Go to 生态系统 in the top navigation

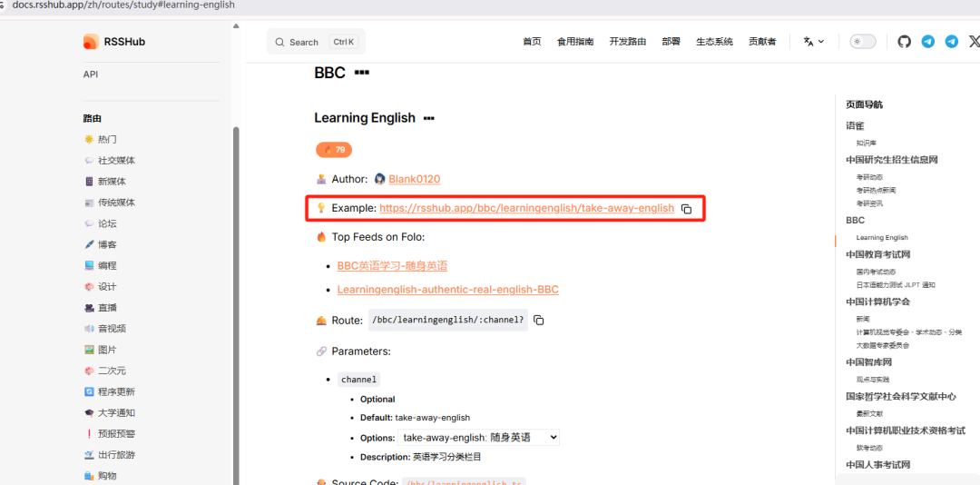pos(714,42)
